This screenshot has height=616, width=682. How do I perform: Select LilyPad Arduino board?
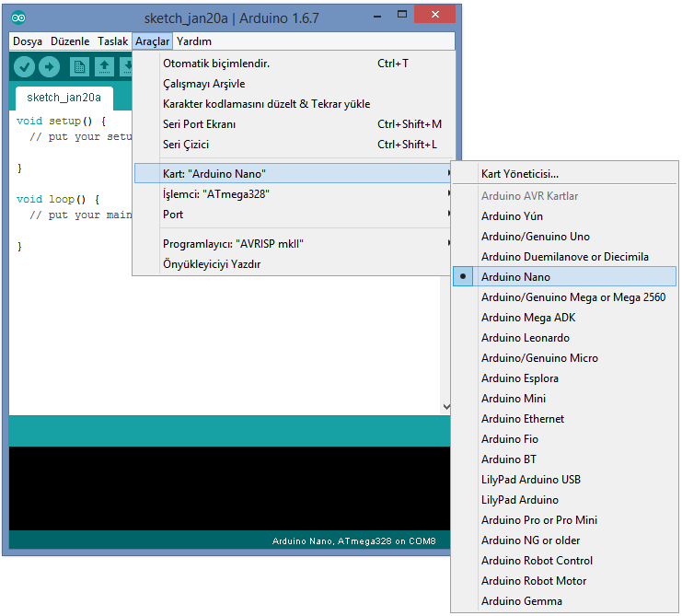(x=564, y=500)
